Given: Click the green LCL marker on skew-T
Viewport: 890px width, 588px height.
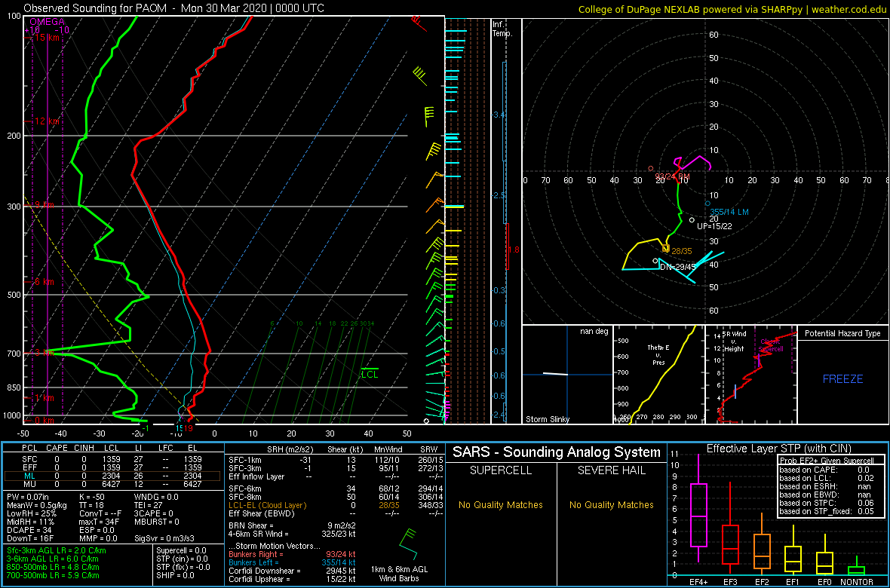Looking at the screenshot, I should click(x=370, y=373).
